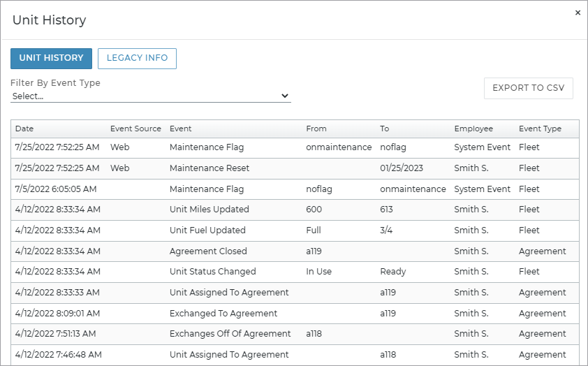The width and height of the screenshot is (588, 366).
Task: Sort by Event Type column header
Action: click(x=540, y=129)
